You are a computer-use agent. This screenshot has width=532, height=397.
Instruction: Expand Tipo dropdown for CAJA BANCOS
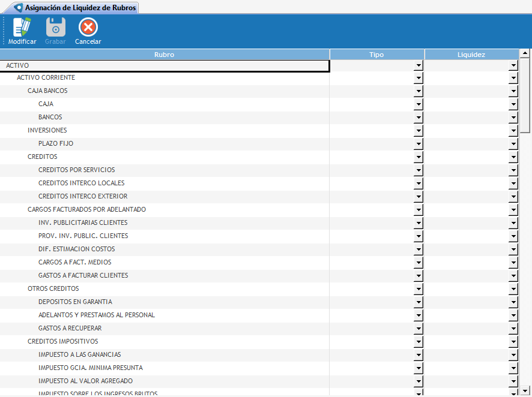(x=419, y=91)
